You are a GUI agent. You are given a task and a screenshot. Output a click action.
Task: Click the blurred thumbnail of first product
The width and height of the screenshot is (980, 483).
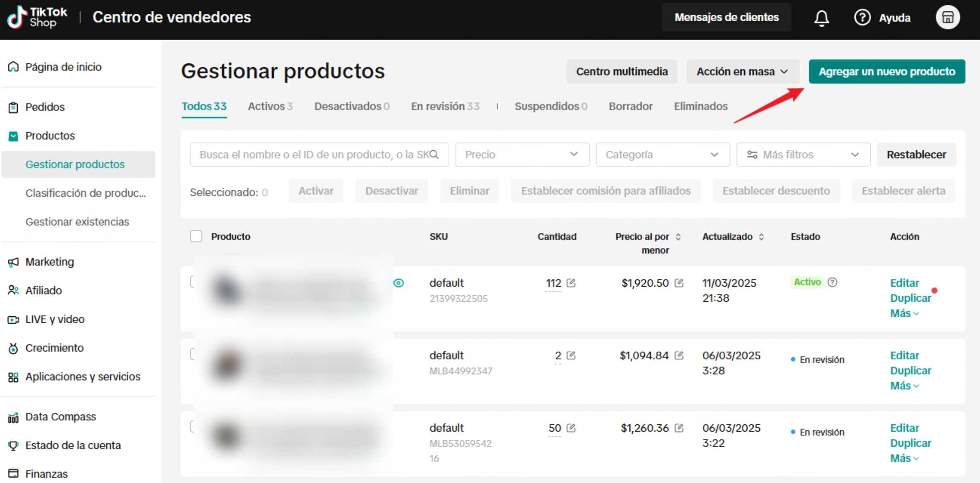(227, 290)
